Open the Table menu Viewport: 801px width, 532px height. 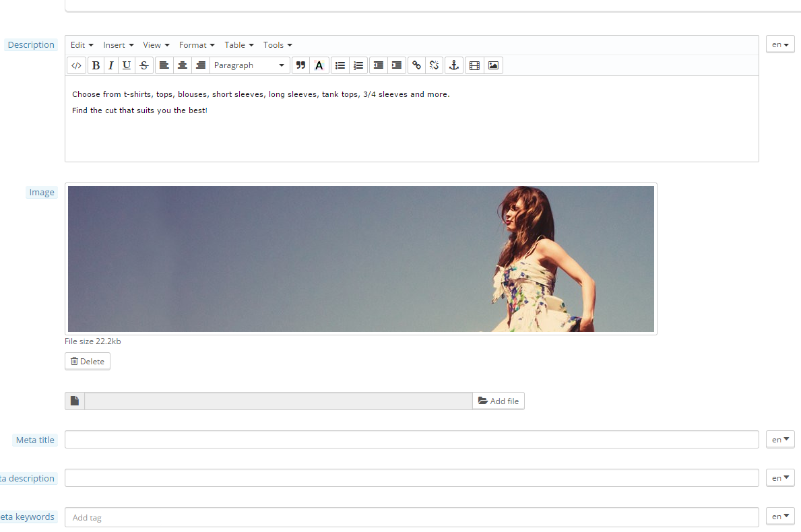tap(238, 45)
